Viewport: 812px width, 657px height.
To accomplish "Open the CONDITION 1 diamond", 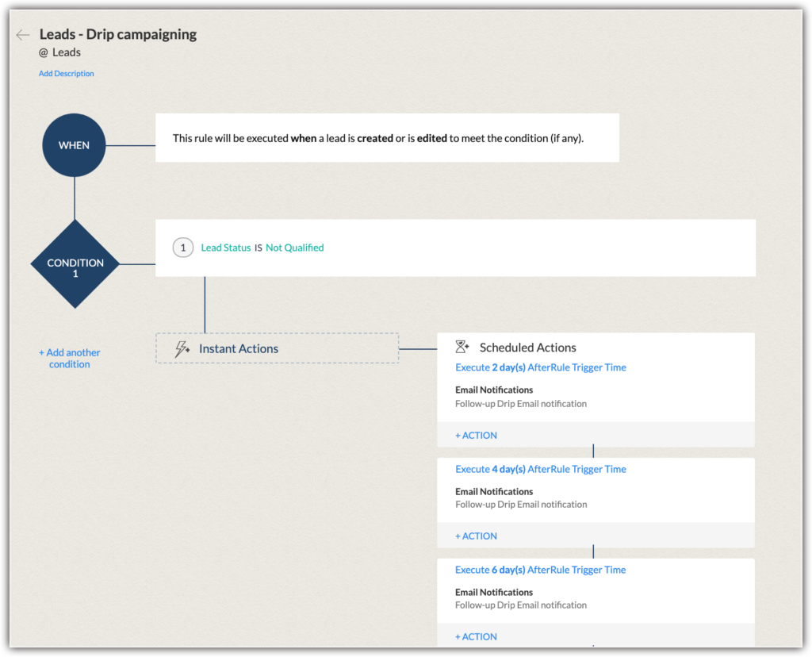I will 75,263.
